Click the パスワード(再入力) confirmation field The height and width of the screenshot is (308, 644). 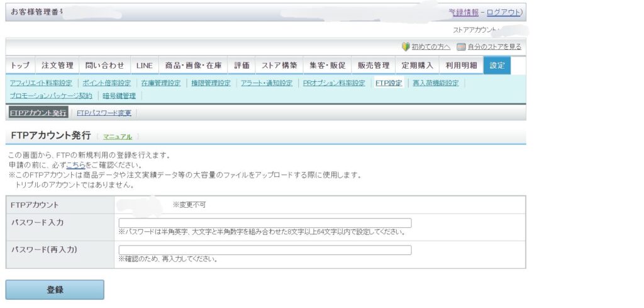pos(265,250)
